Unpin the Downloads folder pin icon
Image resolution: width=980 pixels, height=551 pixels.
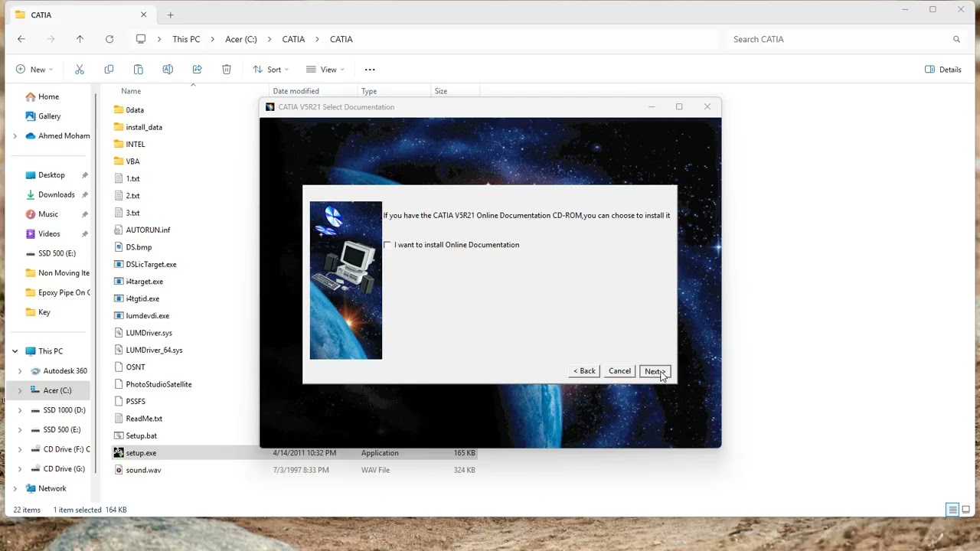click(x=85, y=194)
